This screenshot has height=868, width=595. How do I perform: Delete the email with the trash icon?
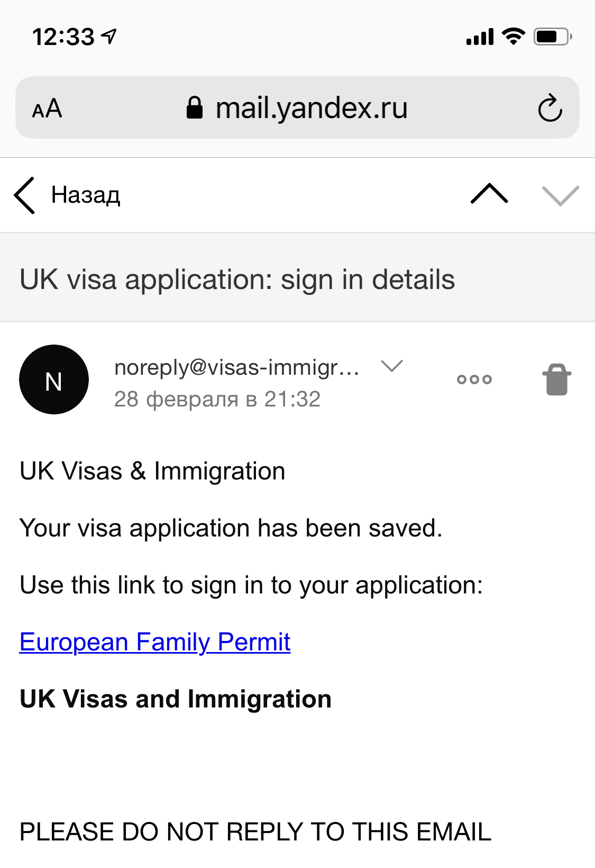pyautogui.click(x=556, y=379)
